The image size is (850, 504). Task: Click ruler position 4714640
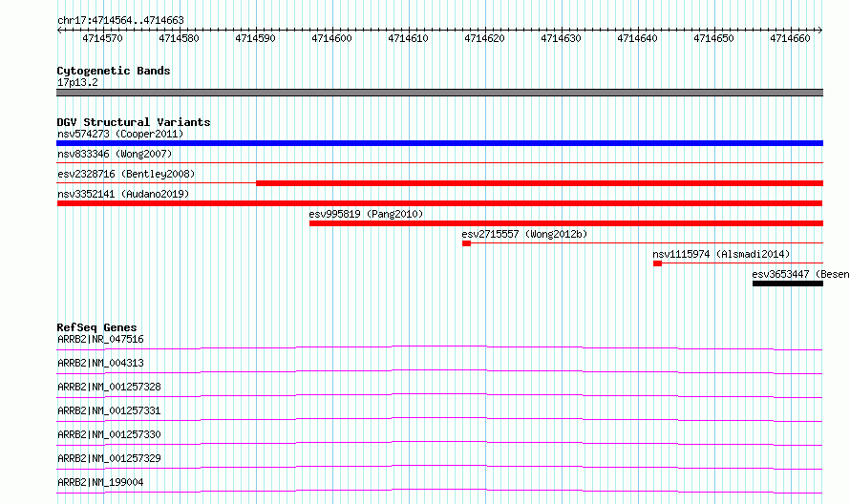pos(638,38)
